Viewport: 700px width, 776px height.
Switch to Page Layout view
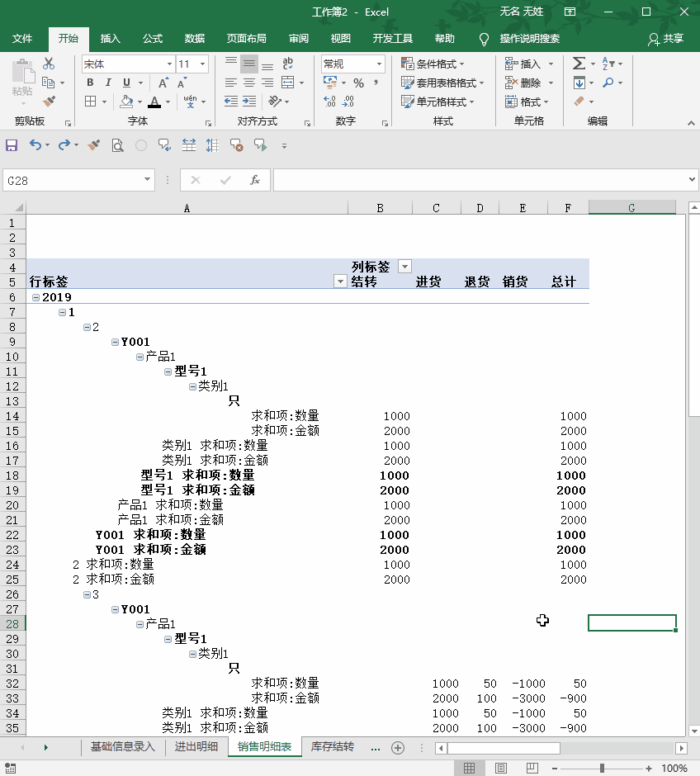pos(500,768)
